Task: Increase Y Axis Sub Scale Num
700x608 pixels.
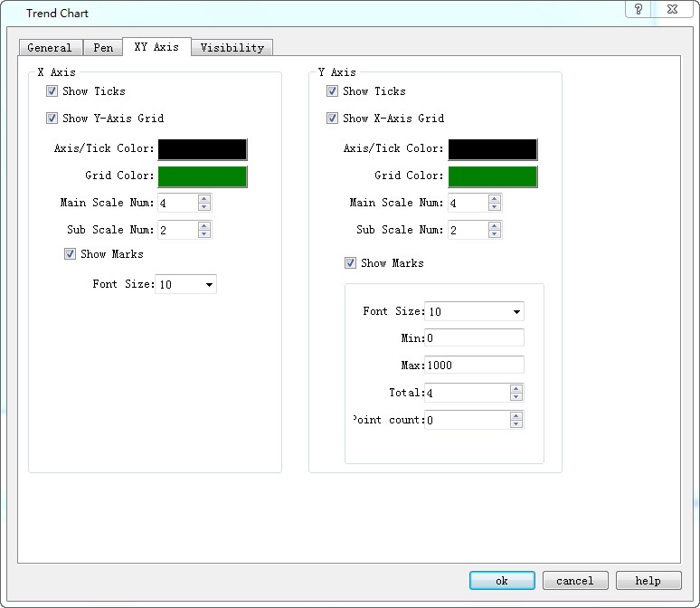Action: click(494, 226)
